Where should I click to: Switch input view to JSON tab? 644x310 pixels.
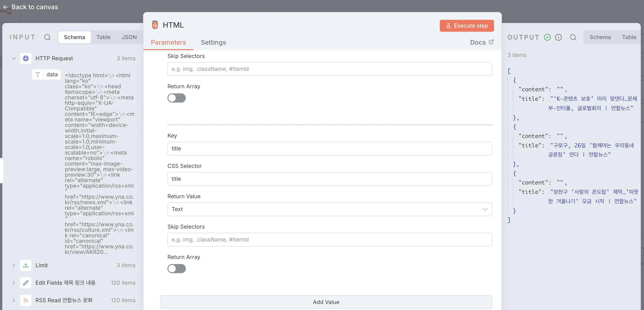[129, 37]
